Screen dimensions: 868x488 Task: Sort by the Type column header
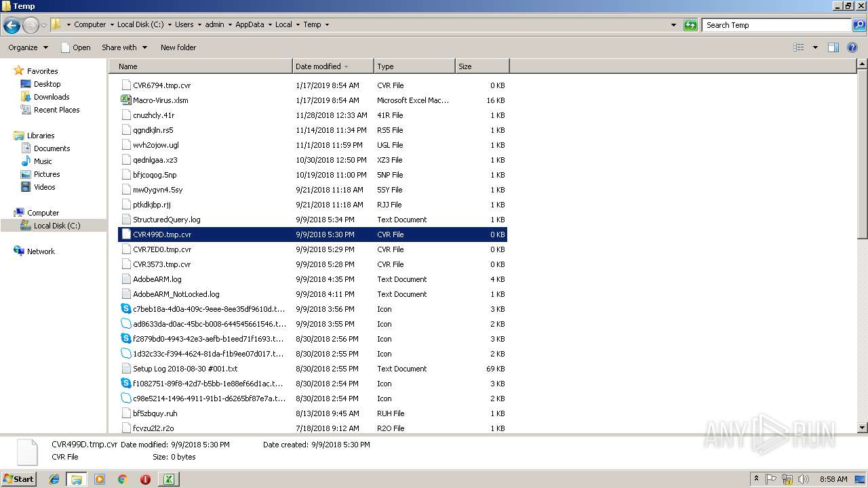(x=414, y=66)
